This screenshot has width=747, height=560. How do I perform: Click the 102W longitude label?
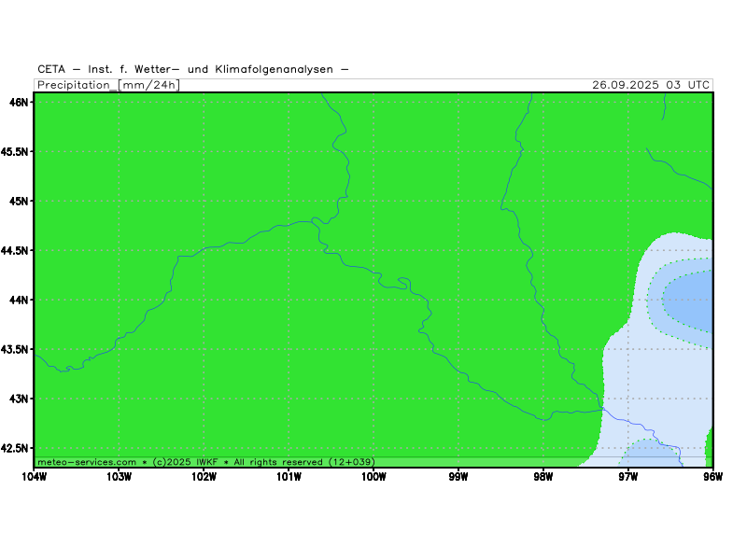tap(204, 477)
